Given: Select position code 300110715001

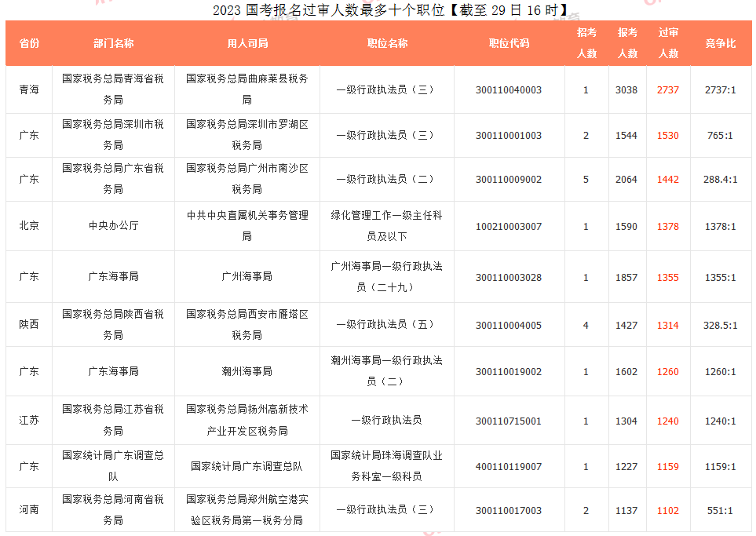Looking at the screenshot, I should pyautogui.click(x=509, y=421).
